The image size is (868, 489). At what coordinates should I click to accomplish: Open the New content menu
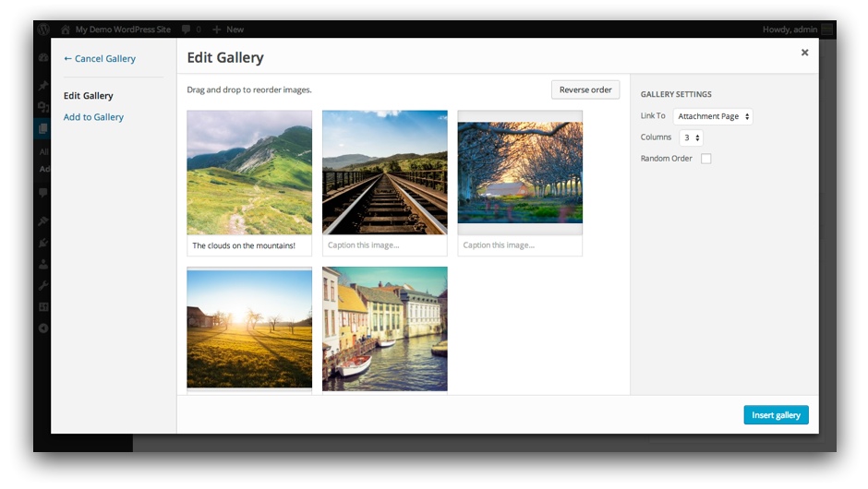[x=228, y=30]
